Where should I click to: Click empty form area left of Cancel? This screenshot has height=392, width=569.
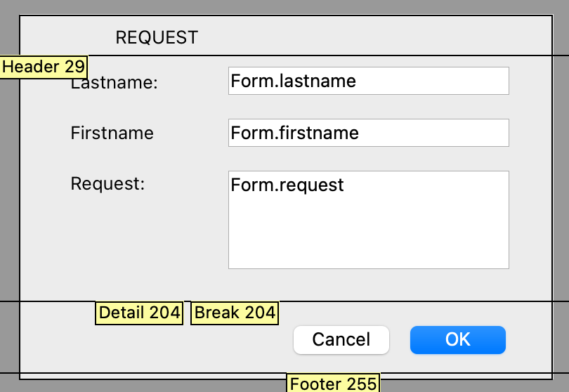(176, 344)
